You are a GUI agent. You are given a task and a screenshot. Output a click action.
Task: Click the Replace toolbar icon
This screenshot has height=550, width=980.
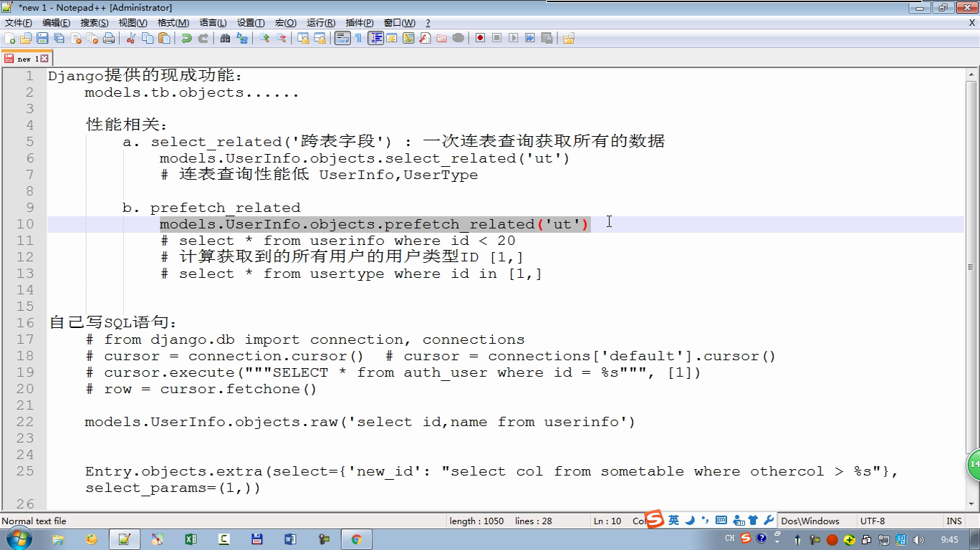[242, 38]
